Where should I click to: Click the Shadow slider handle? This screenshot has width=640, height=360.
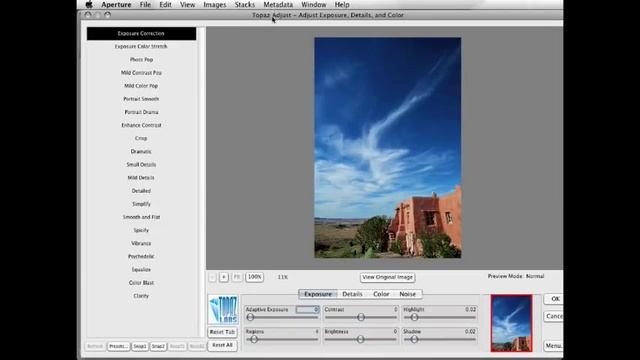coord(414,339)
